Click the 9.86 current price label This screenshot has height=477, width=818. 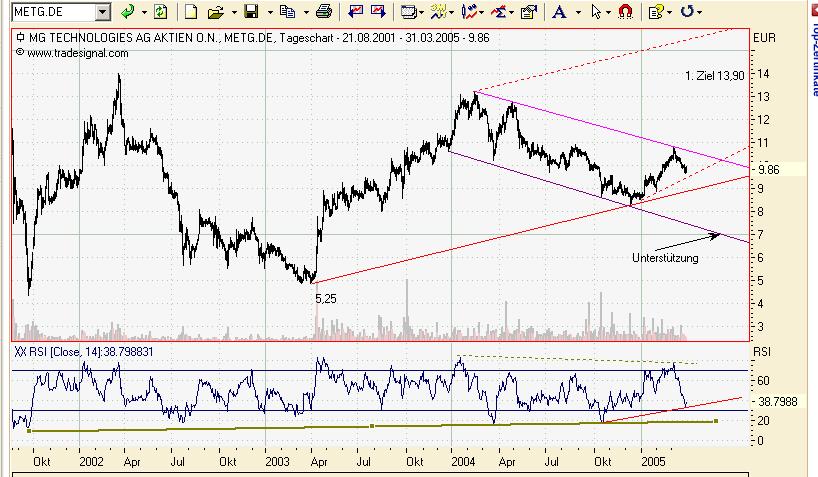[768, 170]
